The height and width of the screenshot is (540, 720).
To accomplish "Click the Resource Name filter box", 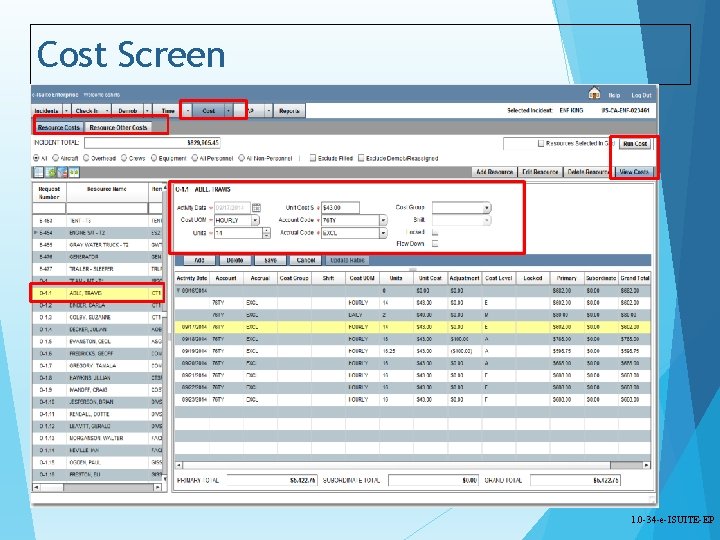I will (x=107, y=208).
